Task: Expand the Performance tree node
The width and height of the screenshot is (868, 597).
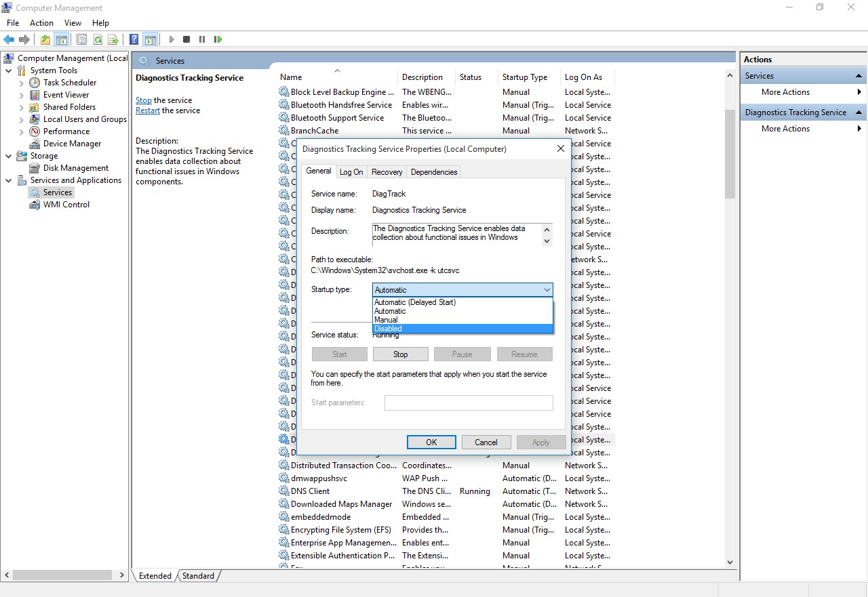Action: coord(21,131)
